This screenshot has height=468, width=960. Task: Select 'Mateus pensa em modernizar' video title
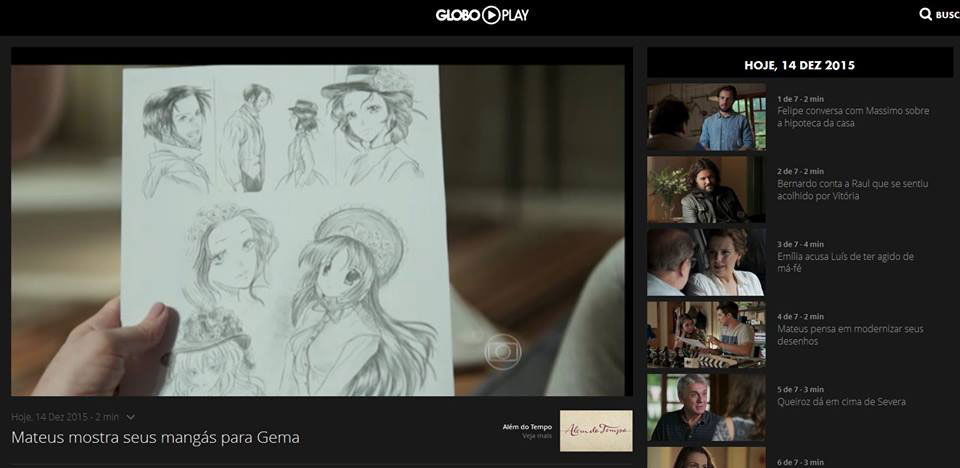click(848, 335)
